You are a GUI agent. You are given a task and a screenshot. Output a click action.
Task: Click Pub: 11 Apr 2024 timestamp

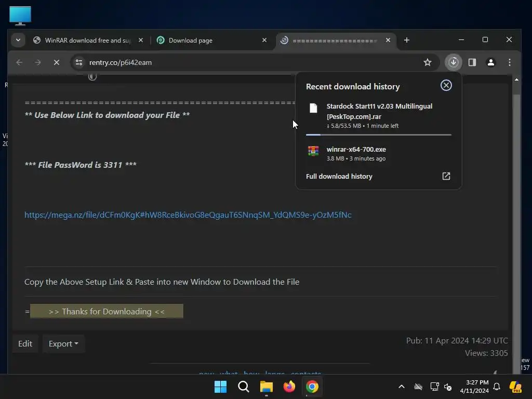pyautogui.click(x=457, y=341)
